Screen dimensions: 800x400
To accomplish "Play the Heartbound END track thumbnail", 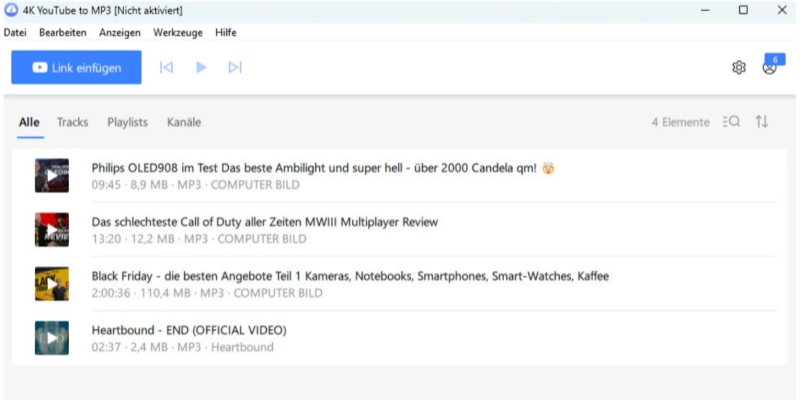I will point(52,338).
